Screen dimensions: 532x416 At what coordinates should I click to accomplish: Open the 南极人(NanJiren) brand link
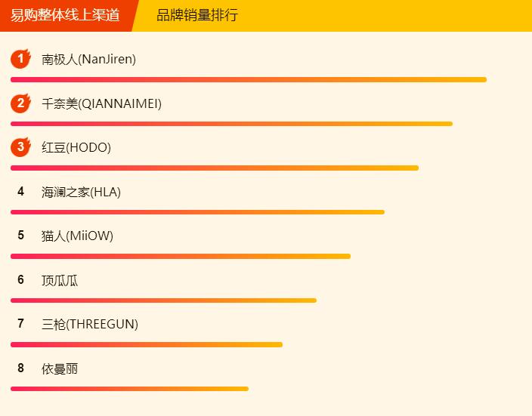pos(88,60)
